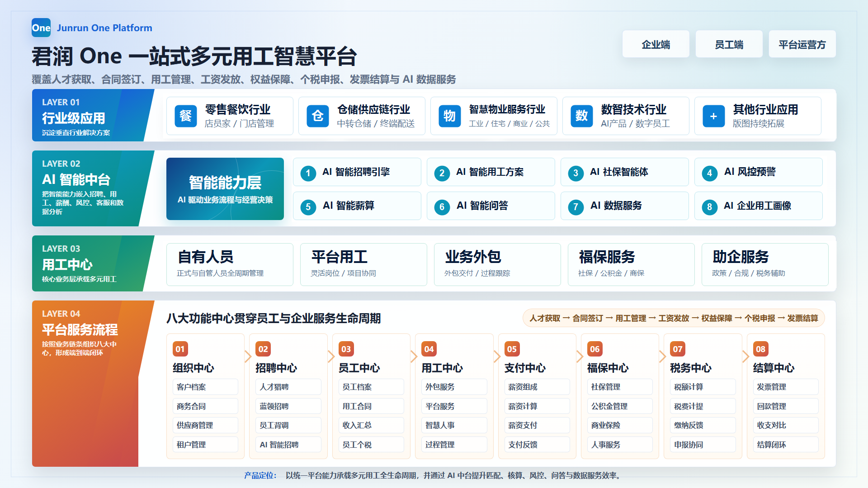
Task: Select the 员工端 tab
Action: click(729, 44)
